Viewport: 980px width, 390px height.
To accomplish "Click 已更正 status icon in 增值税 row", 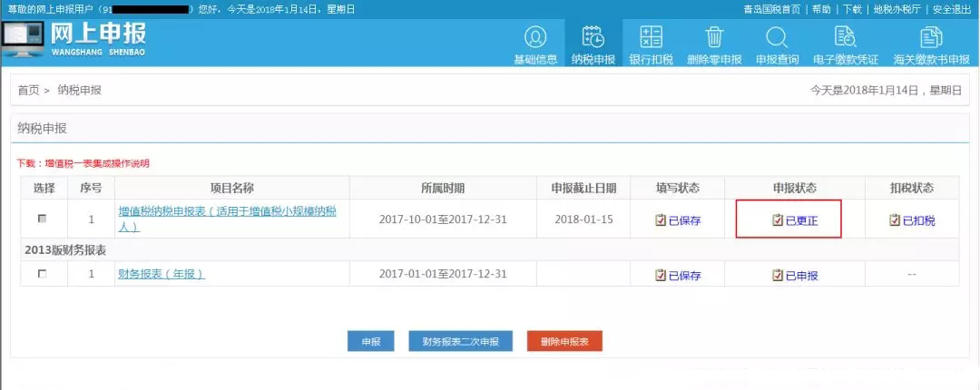I will (778, 220).
